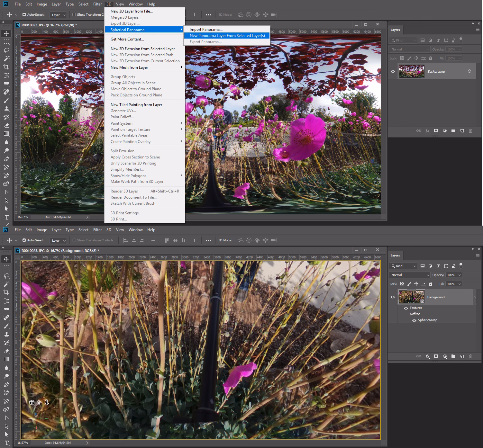Open extra options via the ellipsis button
The image size is (483, 448).
(x=208, y=240)
